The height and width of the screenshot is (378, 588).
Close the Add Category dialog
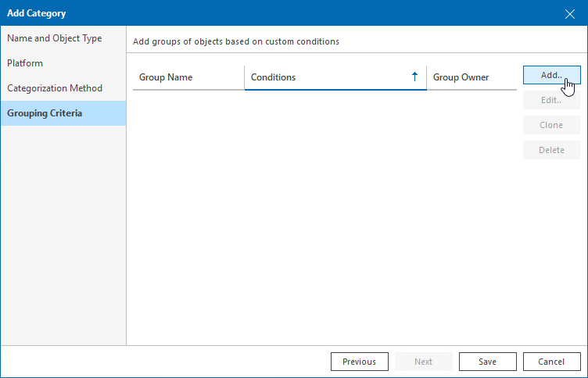tap(569, 14)
